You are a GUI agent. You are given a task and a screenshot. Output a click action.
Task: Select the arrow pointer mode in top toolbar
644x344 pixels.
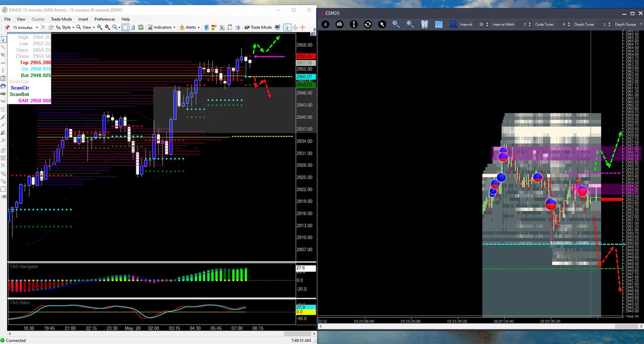287,27
